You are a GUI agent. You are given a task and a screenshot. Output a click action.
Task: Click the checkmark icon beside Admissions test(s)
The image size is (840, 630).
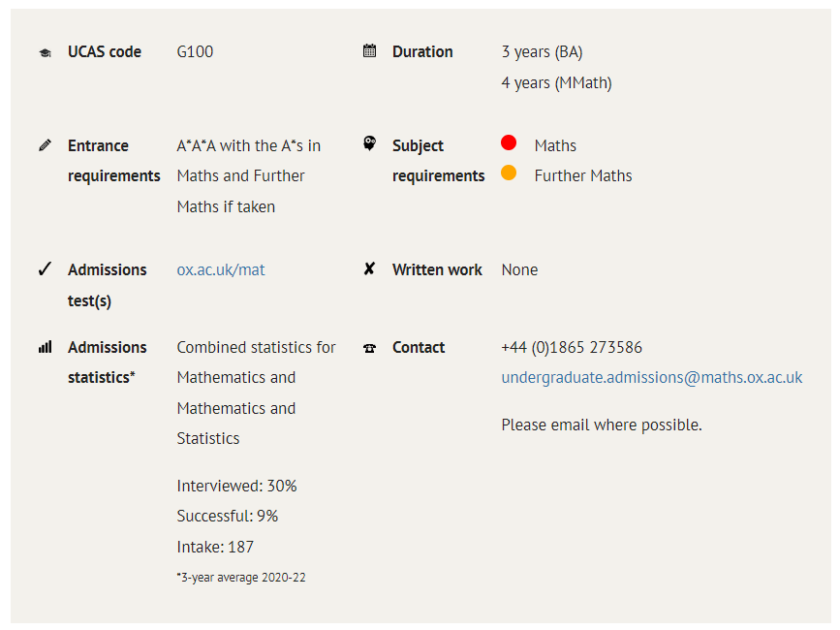pos(45,268)
